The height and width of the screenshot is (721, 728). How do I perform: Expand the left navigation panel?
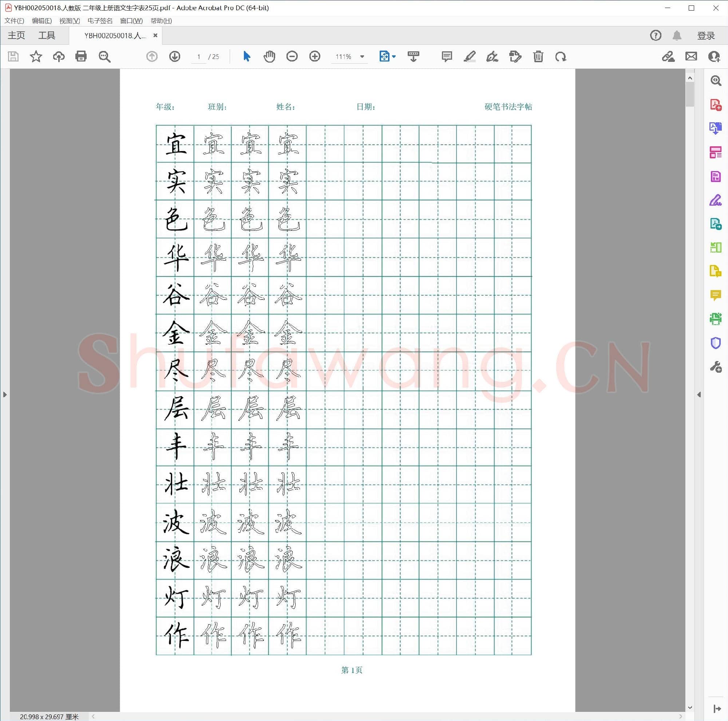(x=5, y=395)
